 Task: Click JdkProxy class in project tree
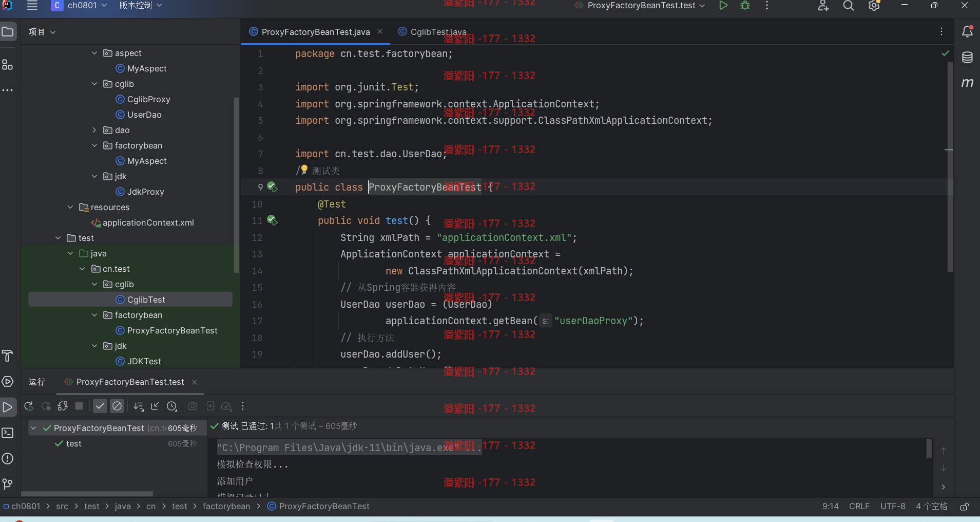tap(140, 192)
